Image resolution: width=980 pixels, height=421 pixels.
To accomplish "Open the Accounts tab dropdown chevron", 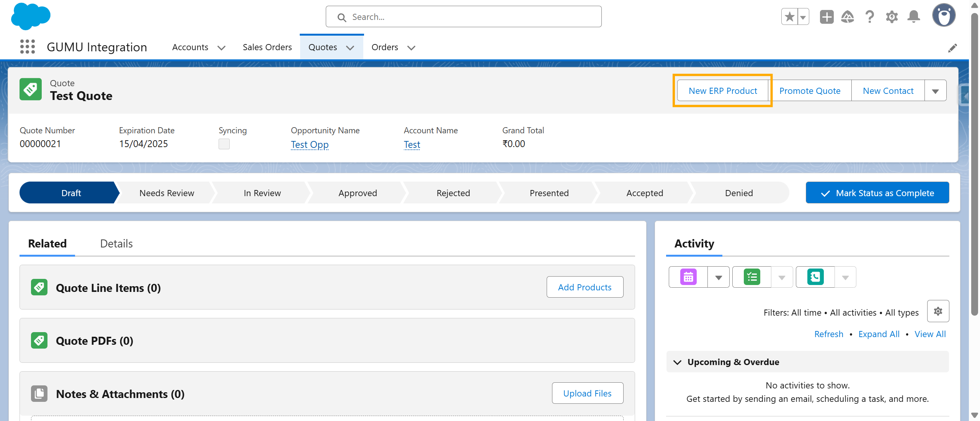I will click(221, 48).
